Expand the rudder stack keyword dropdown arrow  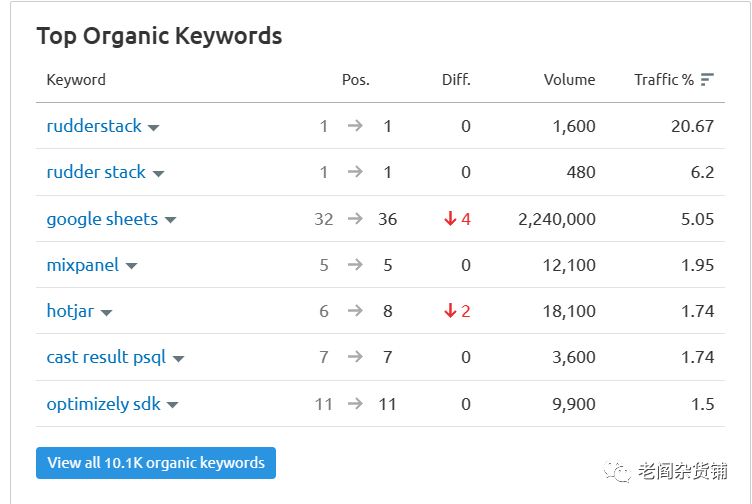[x=158, y=174]
